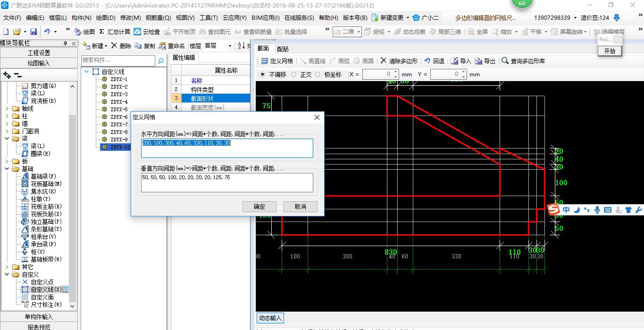Screen dimensions: 644x330
Task: Click the search magnifier beside 搜索构件
Action: (x=161, y=61)
